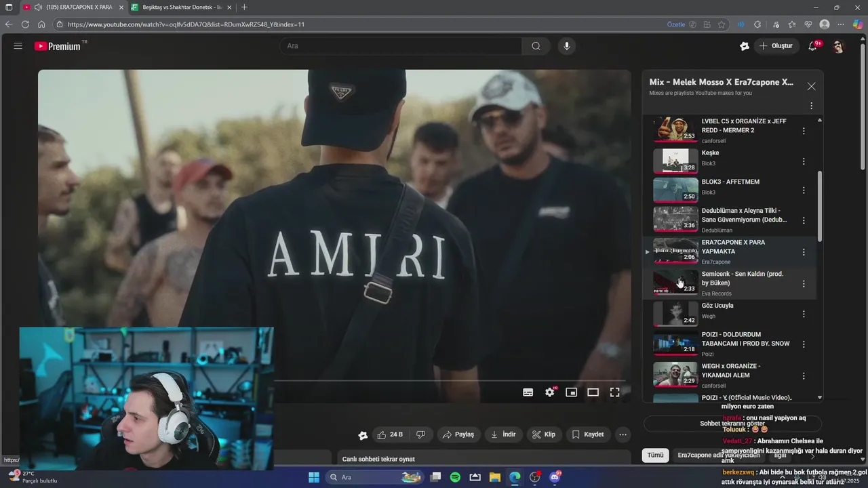Open Edge Copilot icon in the toolbar
This screenshot has width=868, height=488.
click(x=857, y=24)
